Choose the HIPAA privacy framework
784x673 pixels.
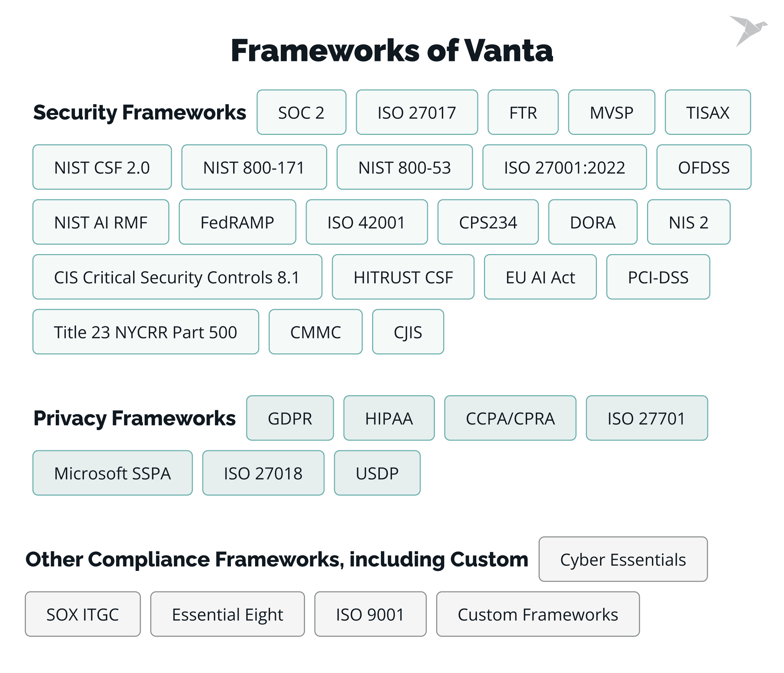pos(389,418)
